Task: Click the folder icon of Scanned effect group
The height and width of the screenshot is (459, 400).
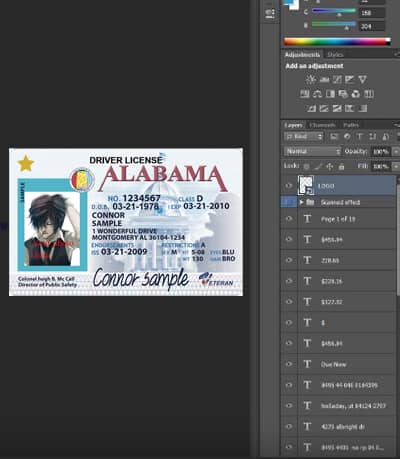Action: click(x=310, y=202)
